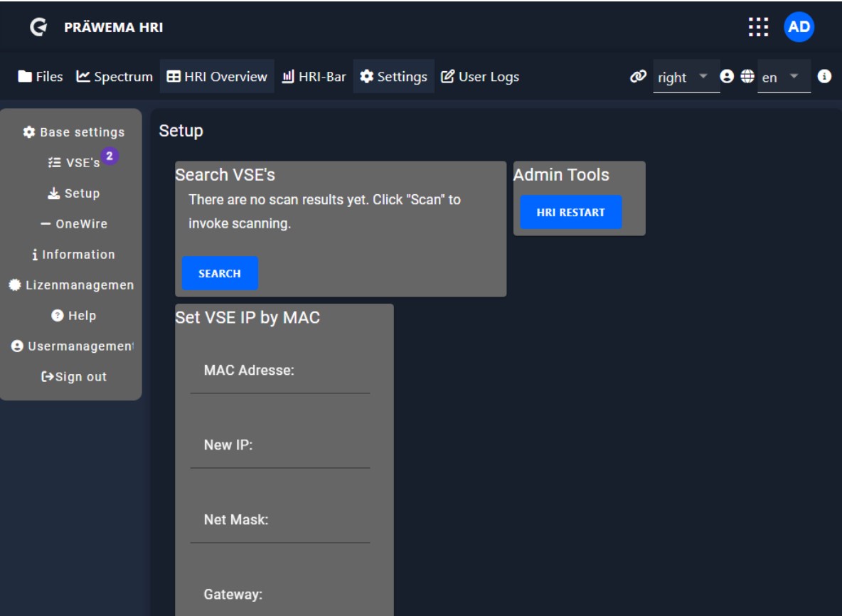Click Sign out in the sidebar
842x616 pixels.
(74, 377)
